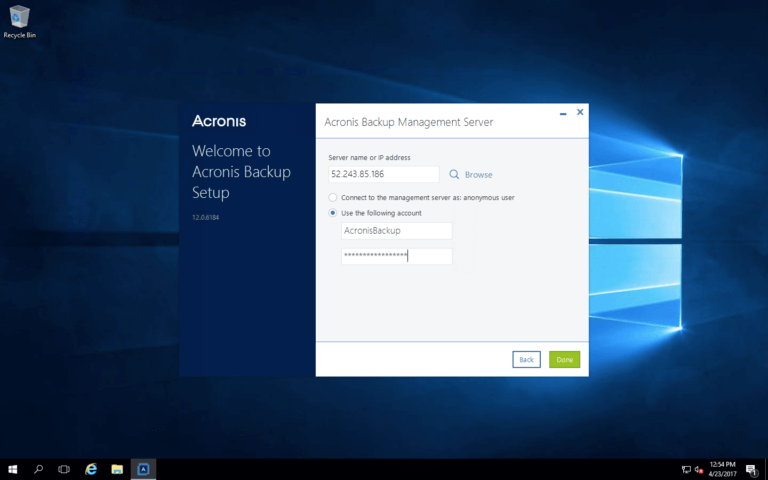Click the 'Acronis Backup Management Server' heading

(x=408, y=122)
